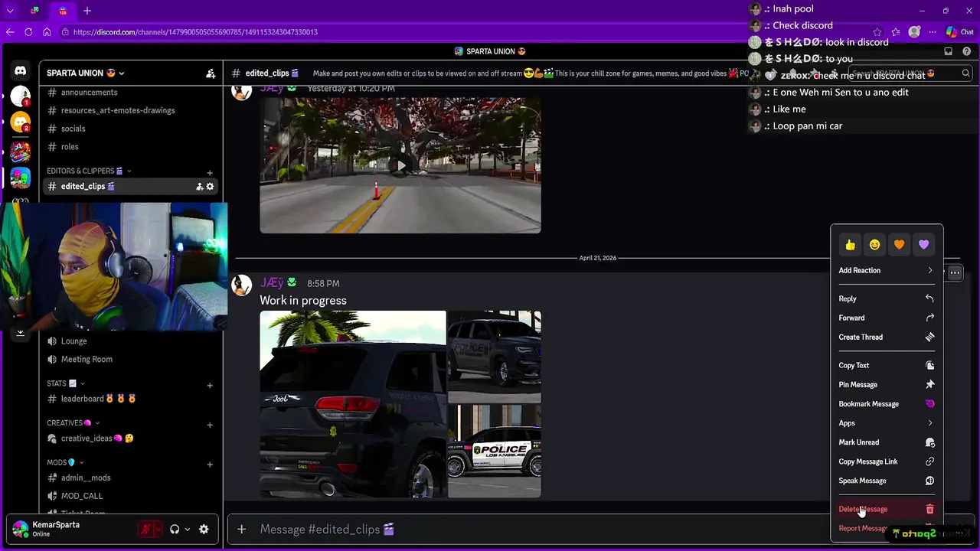Click the thumbs up reaction emoji
This screenshot has width=980, height=551.
[x=850, y=245]
